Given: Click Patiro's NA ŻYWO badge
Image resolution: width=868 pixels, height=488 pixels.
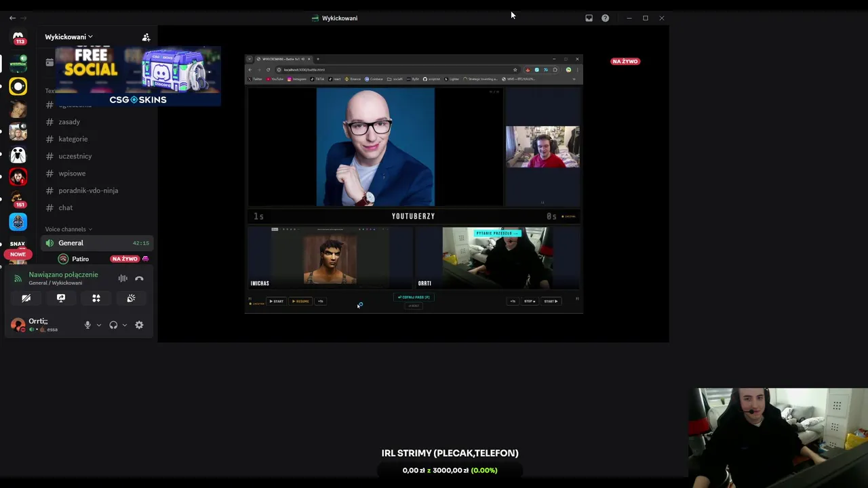Looking at the screenshot, I should 125,259.
